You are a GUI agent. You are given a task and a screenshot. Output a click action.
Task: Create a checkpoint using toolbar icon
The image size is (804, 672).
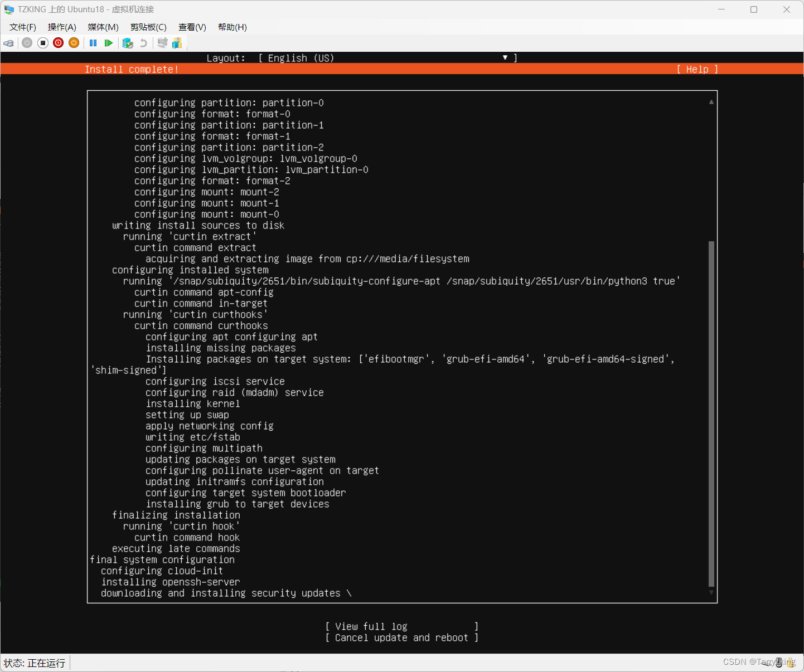tap(128, 43)
